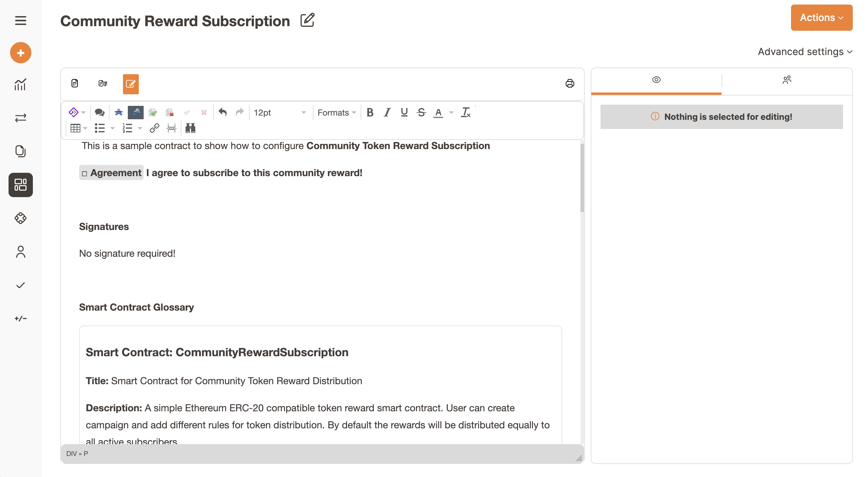Edit the contract title with the pencil icon
The width and height of the screenshot is (868, 477).
pos(307,20)
